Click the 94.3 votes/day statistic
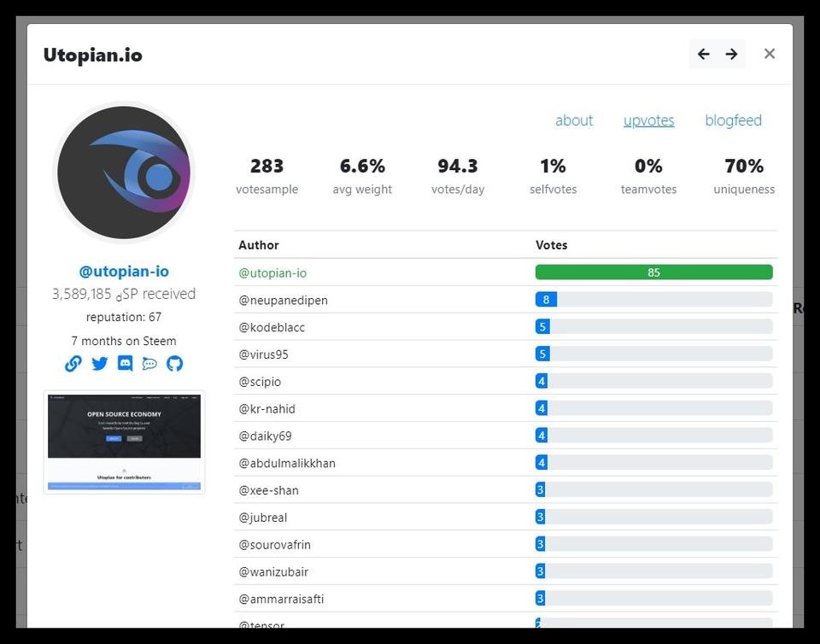The image size is (820, 644). [x=458, y=176]
